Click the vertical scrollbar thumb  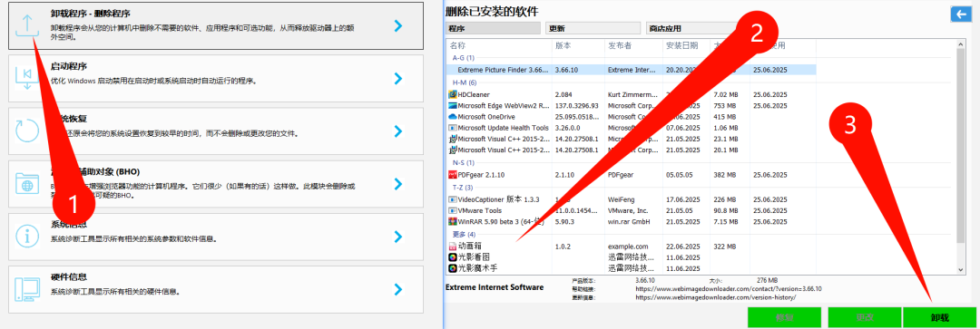click(961, 147)
